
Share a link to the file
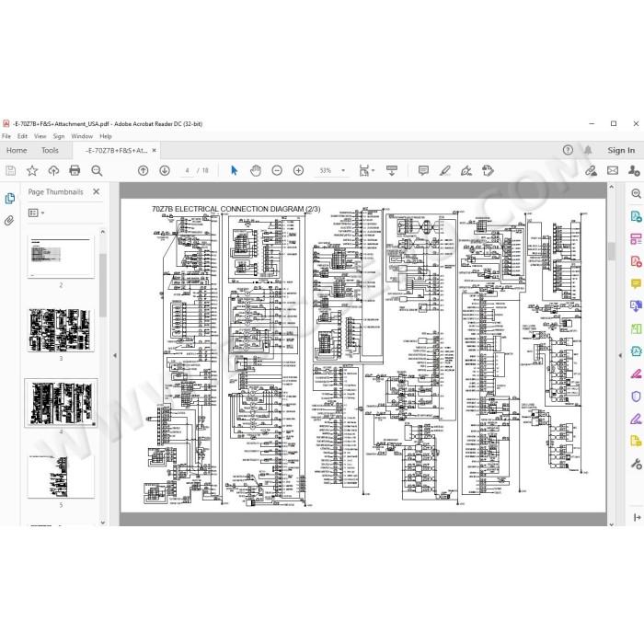pos(591,170)
